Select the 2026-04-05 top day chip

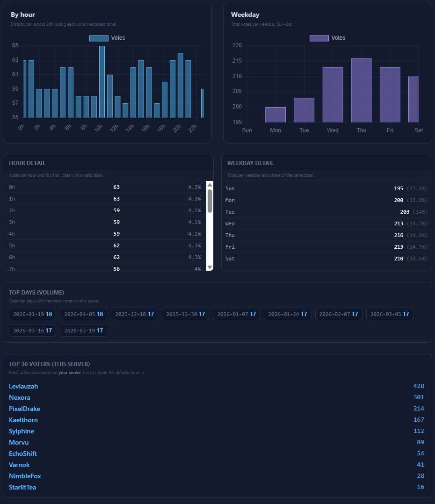tap(83, 314)
